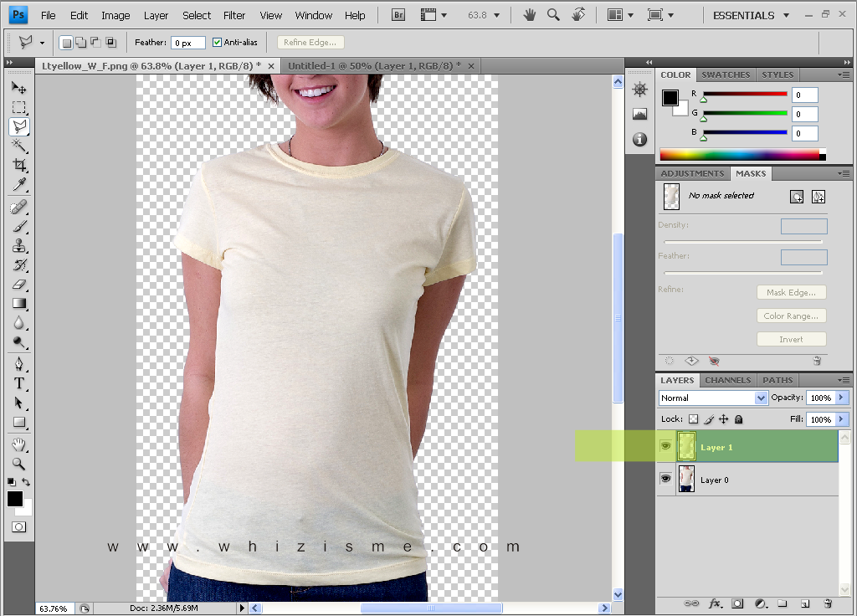857x616 pixels.
Task: Select the Crop tool
Action: (18, 166)
